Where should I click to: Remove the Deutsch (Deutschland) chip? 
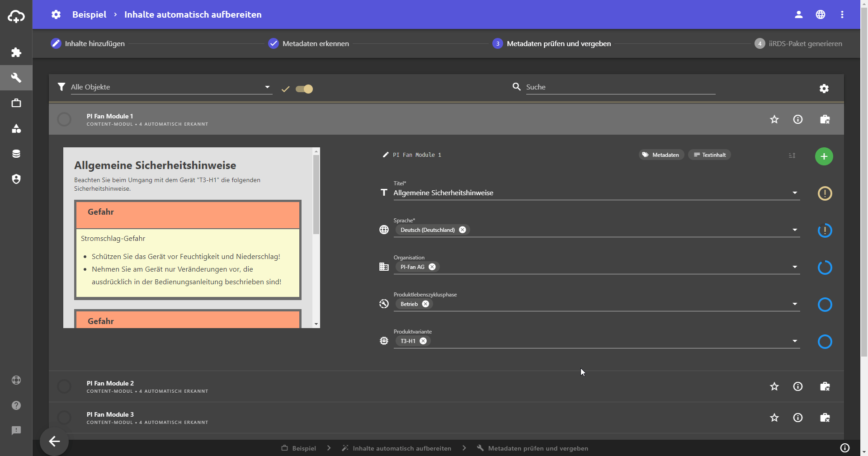(x=462, y=230)
